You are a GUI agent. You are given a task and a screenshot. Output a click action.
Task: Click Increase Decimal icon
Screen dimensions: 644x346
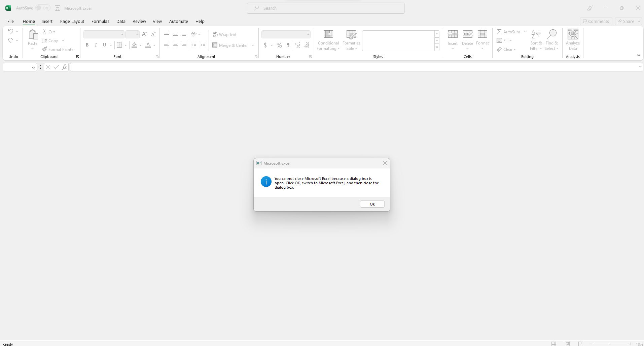298,45
